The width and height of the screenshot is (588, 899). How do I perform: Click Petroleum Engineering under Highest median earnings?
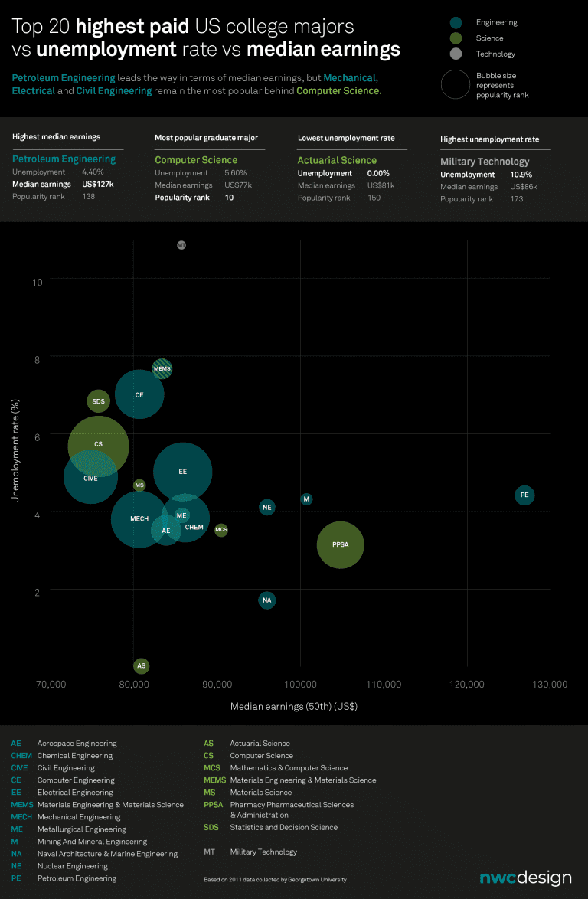(x=64, y=159)
